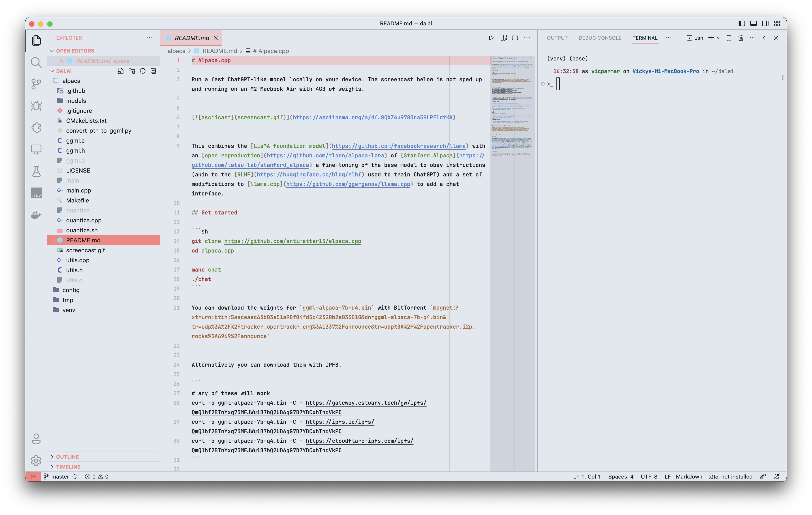Click the remote window indicator in the status bar
Screen dimensions: 812x515
(x=33, y=476)
